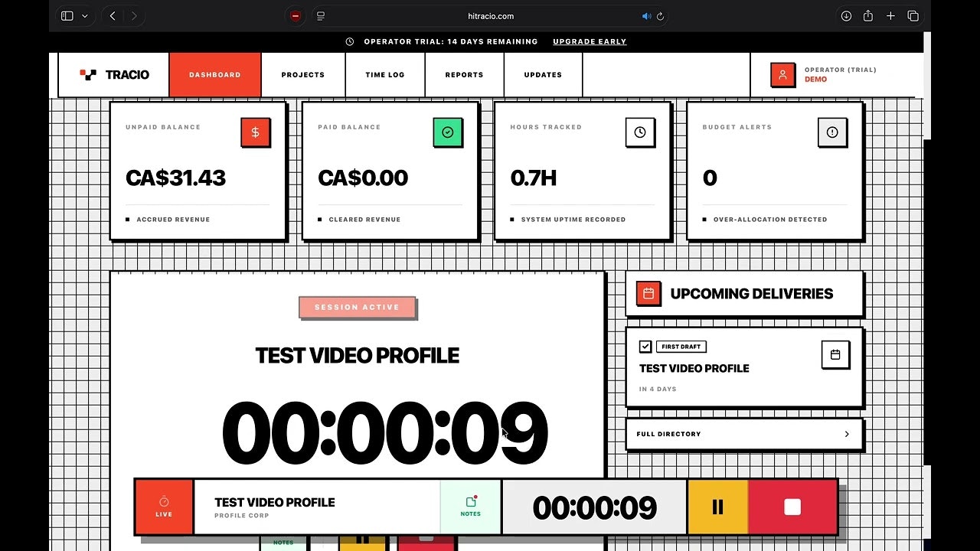Click the checkmark icon on Paid Balance
The image size is (980, 551).
click(448, 132)
